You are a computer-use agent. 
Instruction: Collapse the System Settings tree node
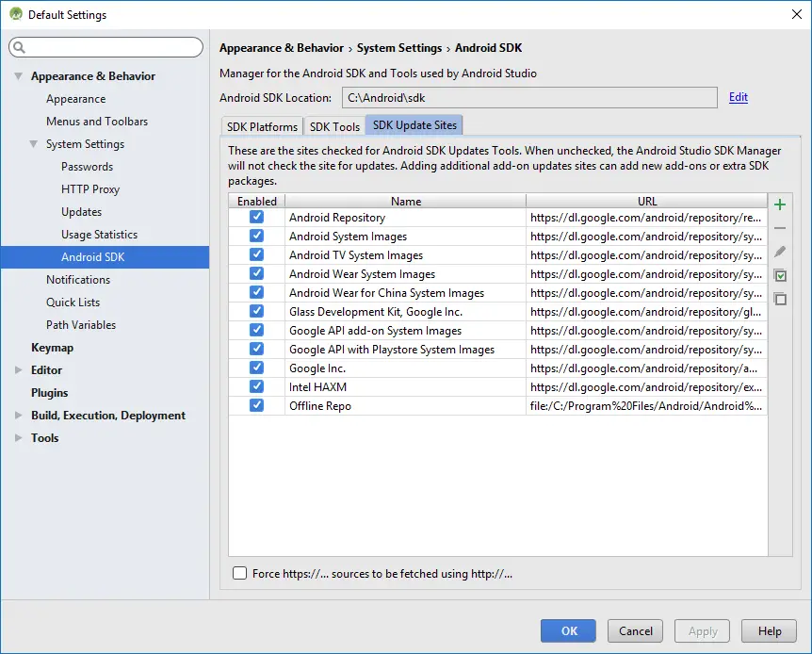click(x=33, y=144)
